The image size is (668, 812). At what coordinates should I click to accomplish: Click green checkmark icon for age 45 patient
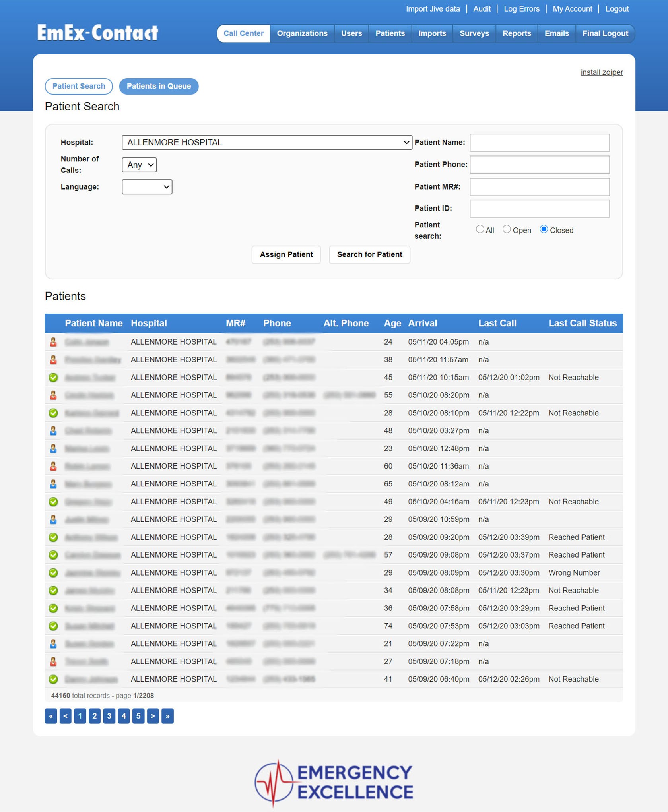[53, 377]
